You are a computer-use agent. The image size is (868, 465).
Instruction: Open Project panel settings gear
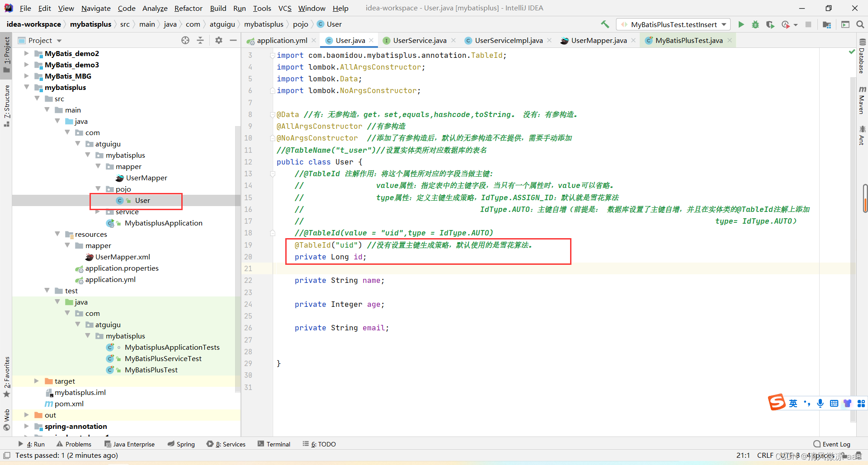pyautogui.click(x=219, y=40)
